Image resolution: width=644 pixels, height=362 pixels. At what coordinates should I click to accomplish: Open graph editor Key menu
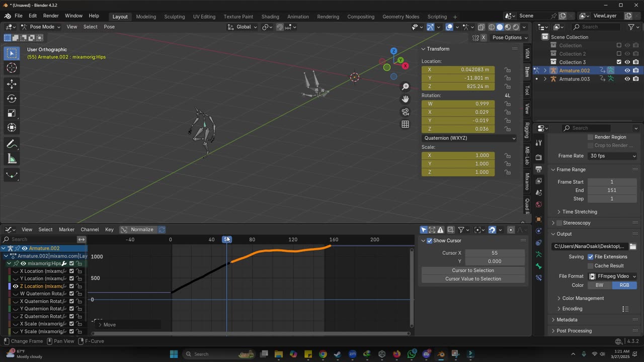pos(109,230)
